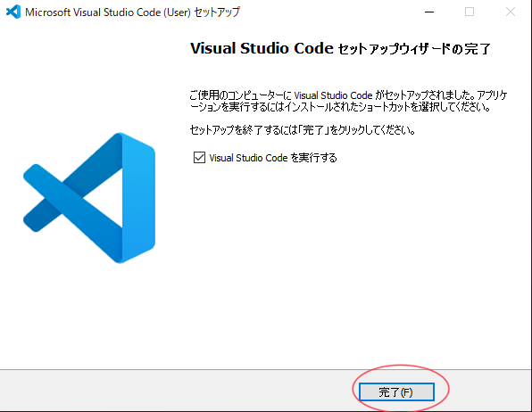Close the setup wizard window

511,12
